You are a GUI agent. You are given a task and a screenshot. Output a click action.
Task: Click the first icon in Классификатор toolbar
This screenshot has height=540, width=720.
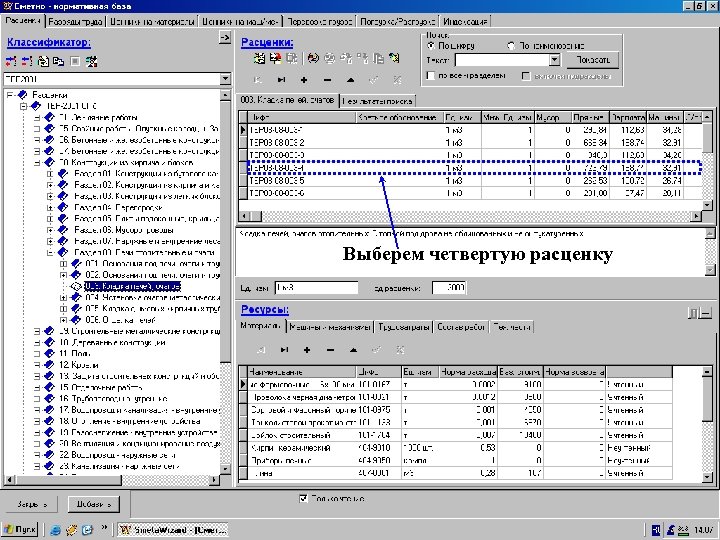pyautogui.click(x=12, y=61)
